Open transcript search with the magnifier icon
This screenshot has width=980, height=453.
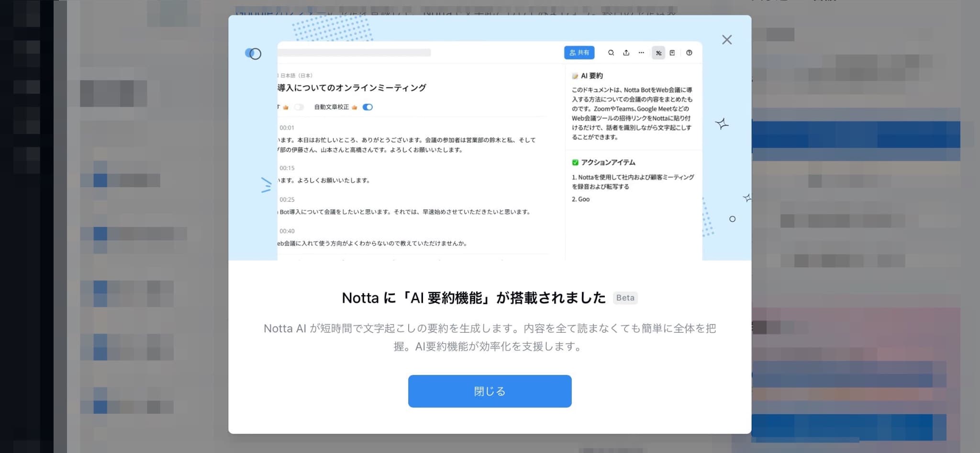pyautogui.click(x=611, y=53)
